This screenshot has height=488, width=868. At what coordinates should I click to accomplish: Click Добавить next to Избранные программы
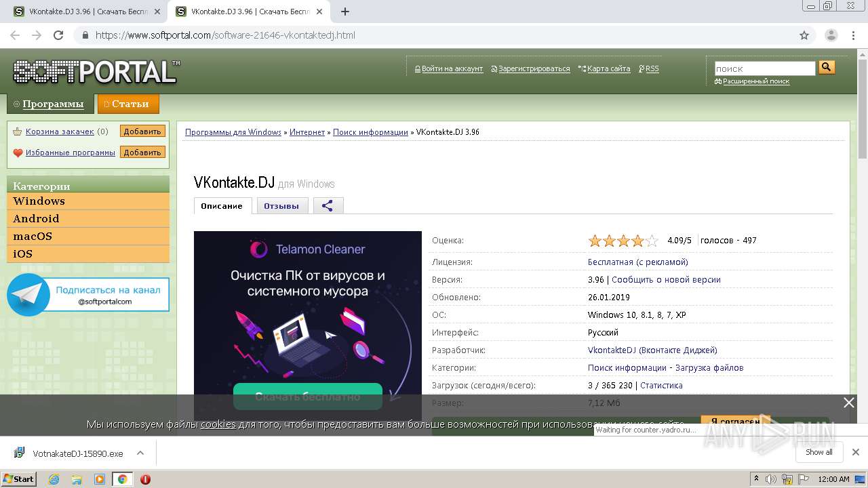[x=142, y=152]
